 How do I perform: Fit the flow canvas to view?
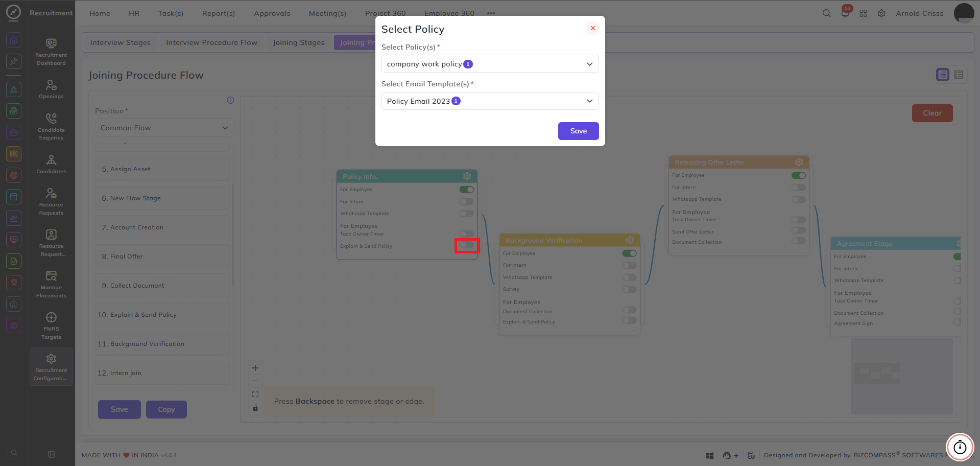pyautogui.click(x=255, y=394)
